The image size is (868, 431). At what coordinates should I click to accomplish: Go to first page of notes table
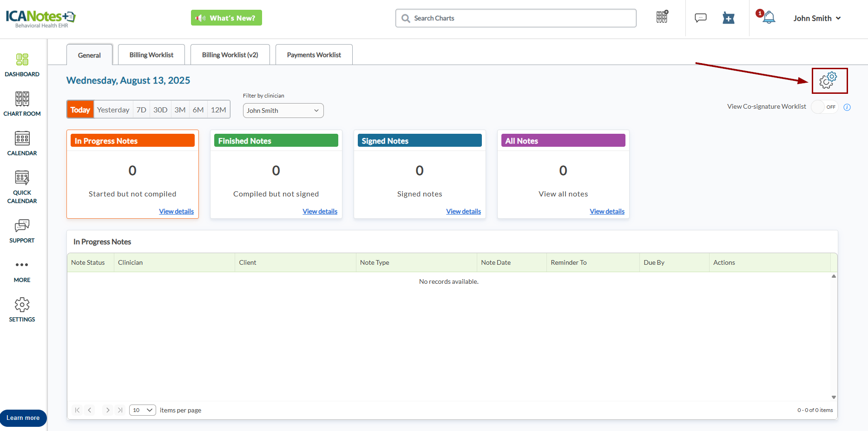77,410
